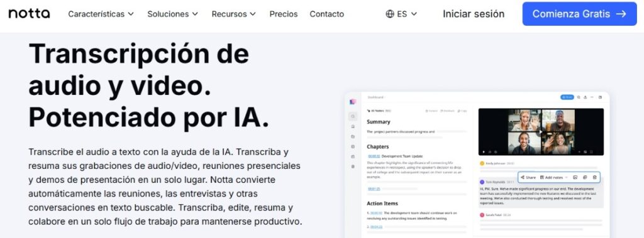The height and width of the screenshot is (238, 644).
Task: Click Share in the floating transcript toolbar
Action: pos(528,177)
